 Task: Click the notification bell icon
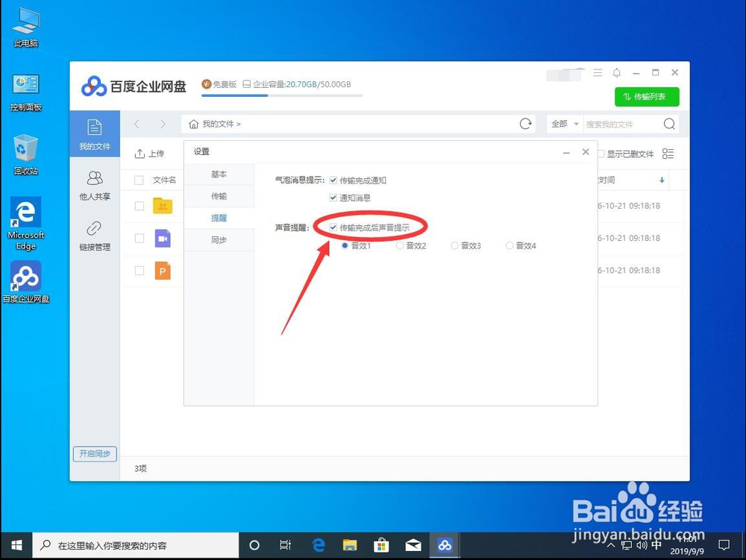(x=616, y=73)
